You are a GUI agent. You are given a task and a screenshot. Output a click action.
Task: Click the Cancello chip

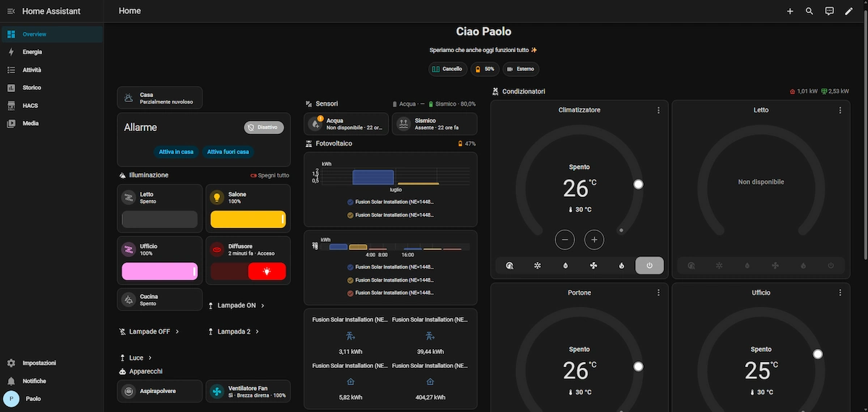point(448,69)
